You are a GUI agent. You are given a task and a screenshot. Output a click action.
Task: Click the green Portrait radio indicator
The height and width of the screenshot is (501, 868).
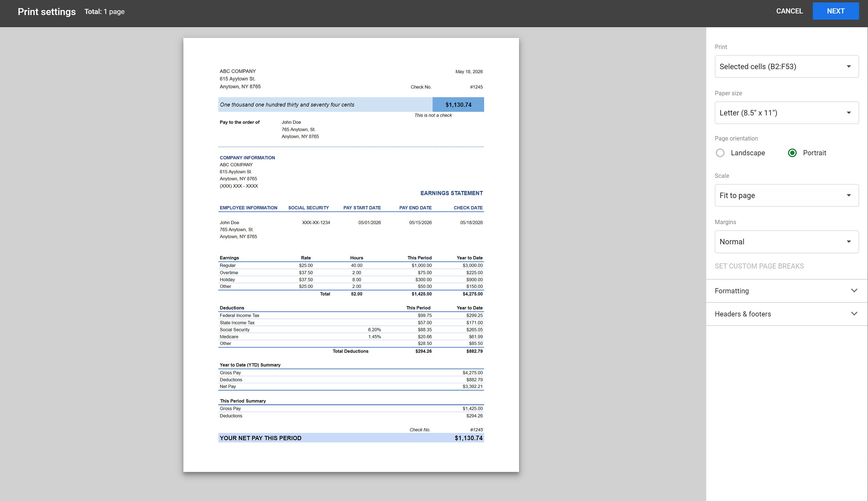[792, 152]
